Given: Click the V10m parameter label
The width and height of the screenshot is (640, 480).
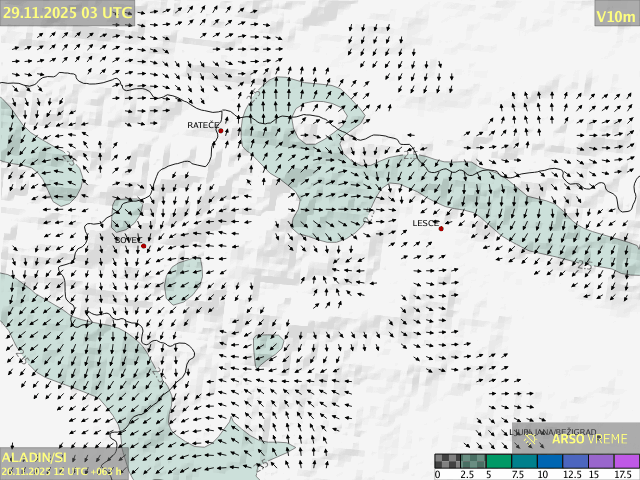Looking at the screenshot, I should [x=615, y=16].
